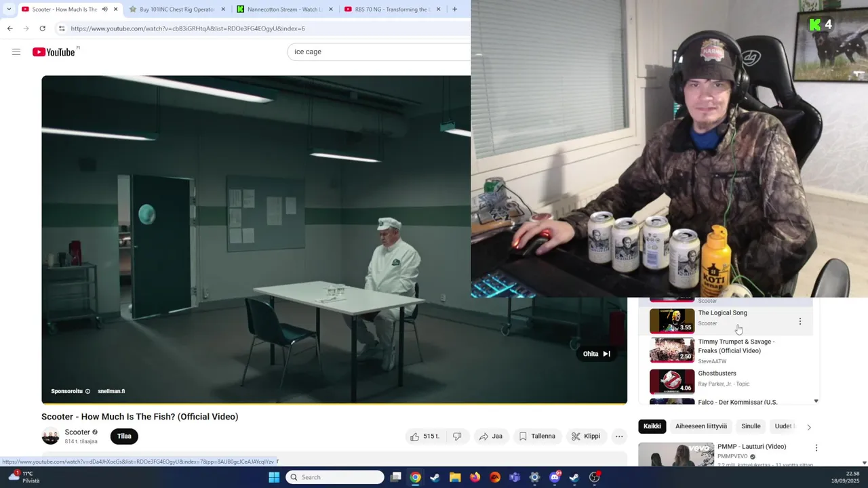Open the YouTube hamburger guide menu
Image resolution: width=868 pixels, height=488 pixels.
click(x=16, y=52)
